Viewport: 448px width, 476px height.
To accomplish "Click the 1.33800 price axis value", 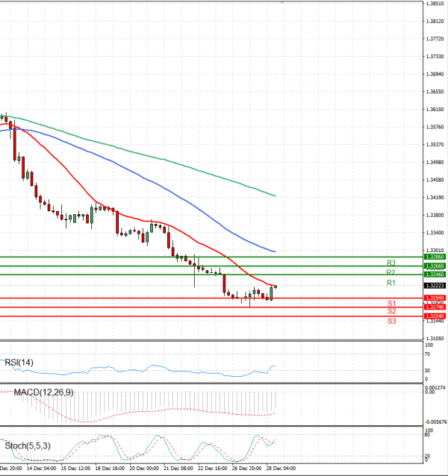I will pos(435,215).
